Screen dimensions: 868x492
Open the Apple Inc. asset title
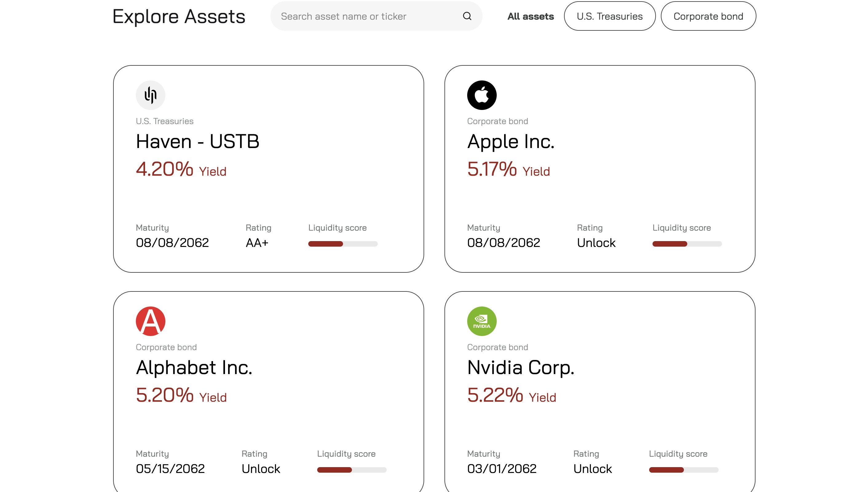point(511,141)
